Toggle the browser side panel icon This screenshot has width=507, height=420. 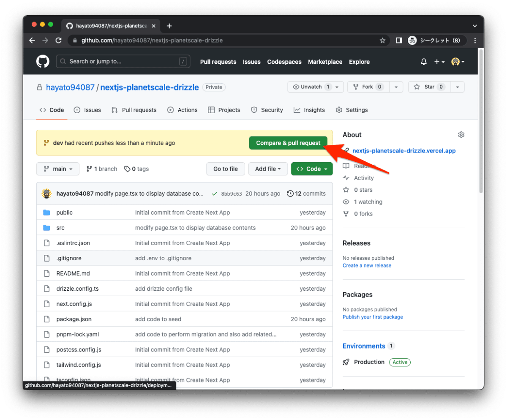coord(398,41)
